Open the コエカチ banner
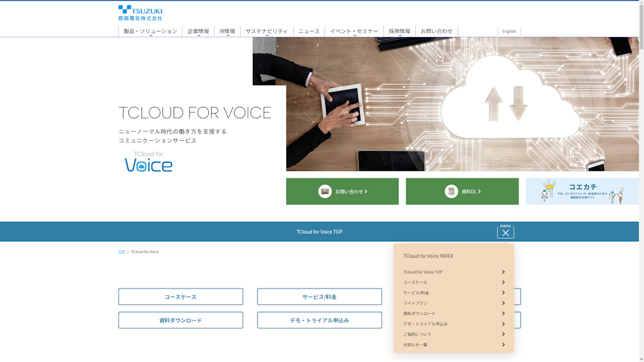 click(x=582, y=192)
